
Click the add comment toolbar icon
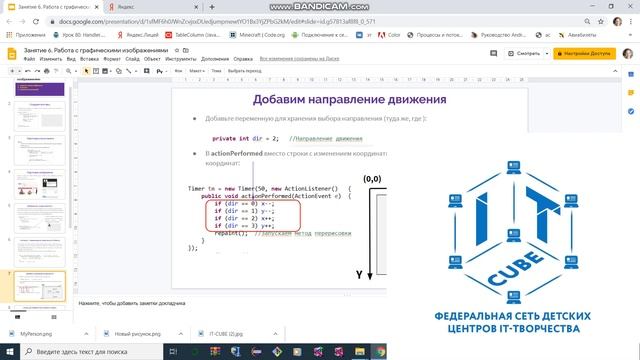147,71
